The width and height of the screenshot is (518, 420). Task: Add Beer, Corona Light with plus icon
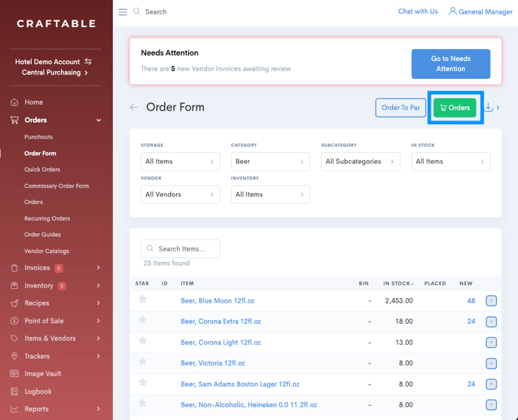[491, 342]
